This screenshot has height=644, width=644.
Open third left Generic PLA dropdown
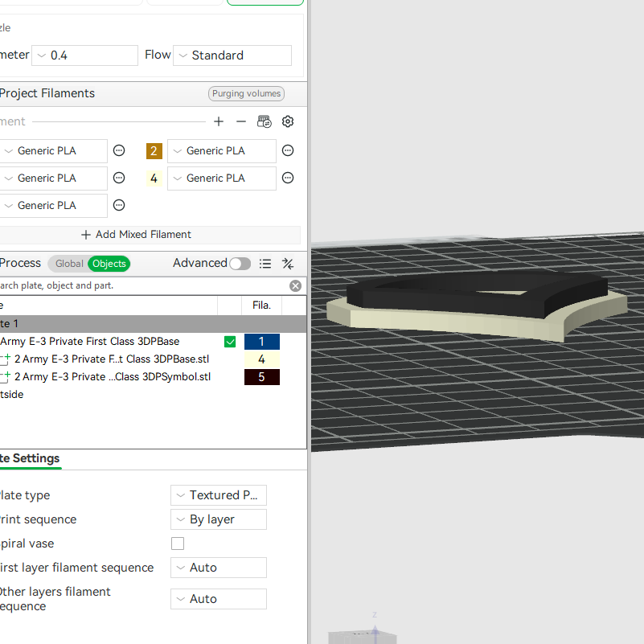tap(53, 205)
